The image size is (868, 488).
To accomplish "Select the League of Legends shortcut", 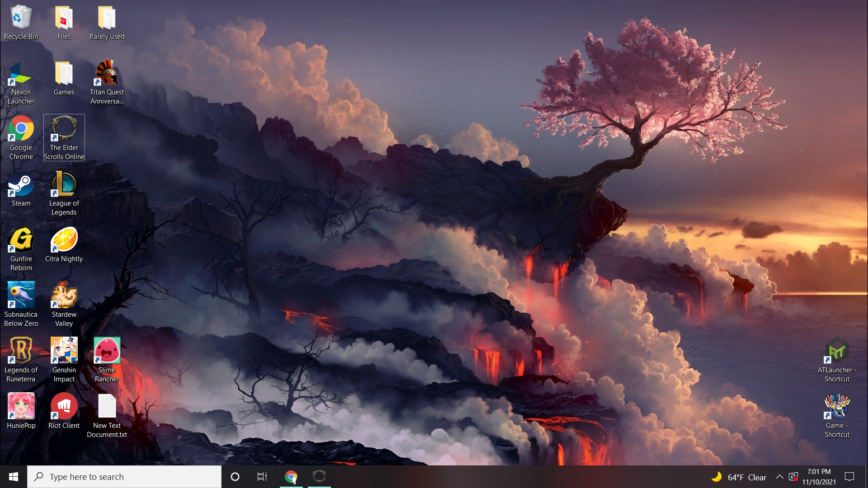I will click(x=64, y=193).
